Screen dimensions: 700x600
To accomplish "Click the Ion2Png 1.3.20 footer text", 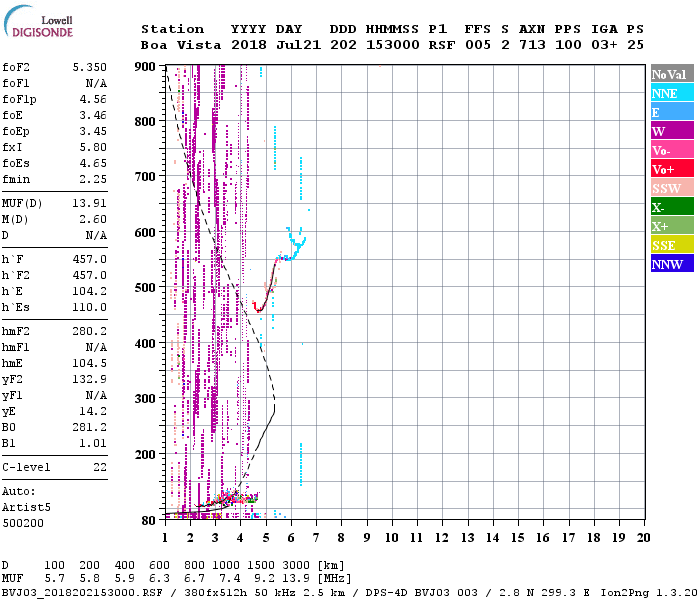I will (x=648, y=593).
